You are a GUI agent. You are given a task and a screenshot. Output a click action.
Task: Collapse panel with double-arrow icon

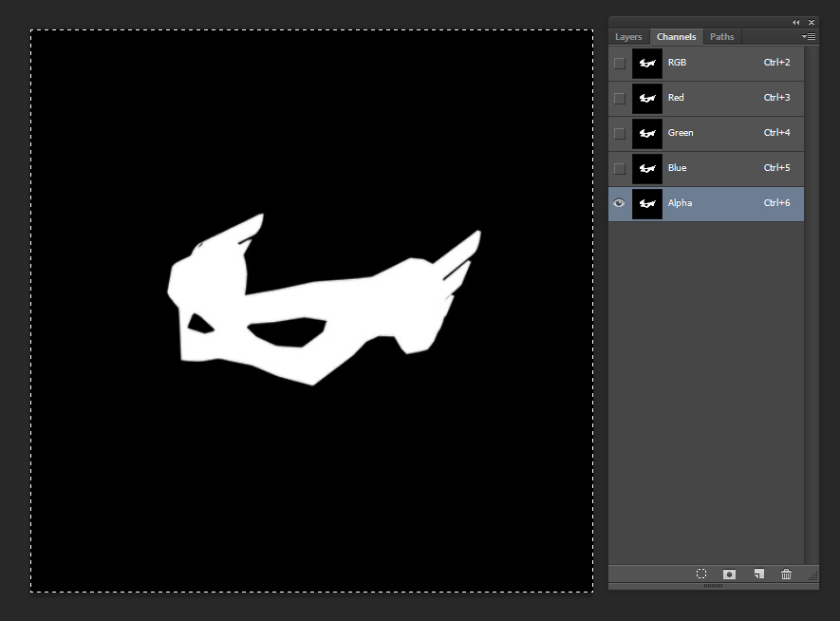click(795, 23)
